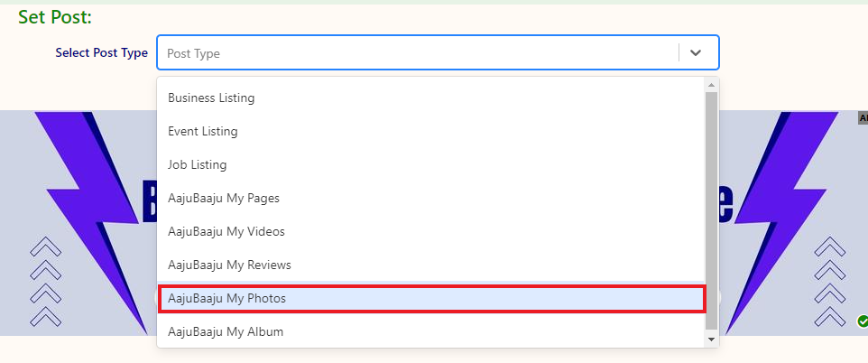Click into the Post Type search field
Screen dimensions: 868x363
click(415, 53)
